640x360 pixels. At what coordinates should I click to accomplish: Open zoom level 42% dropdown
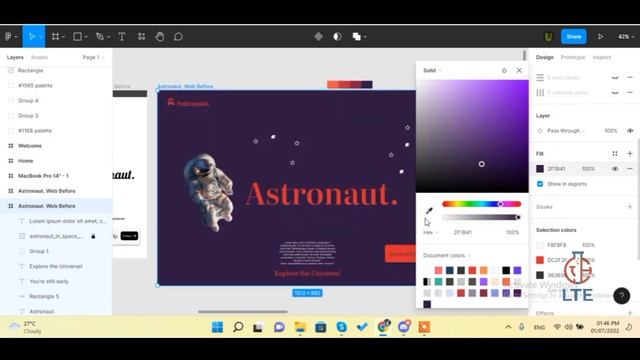[626, 37]
